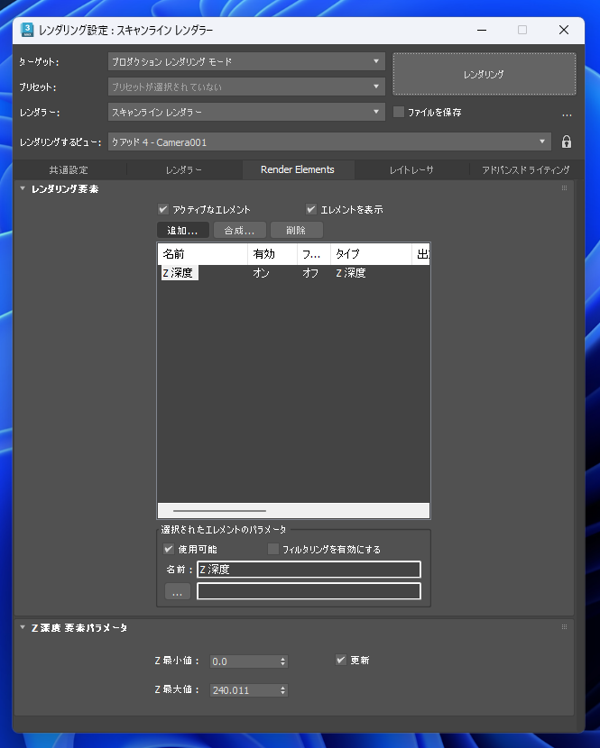Image resolution: width=600 pixels, height=748 pixels.
Task: Enable フィルタリングを有効にする checkbox
Action: (x=273, y=549)
